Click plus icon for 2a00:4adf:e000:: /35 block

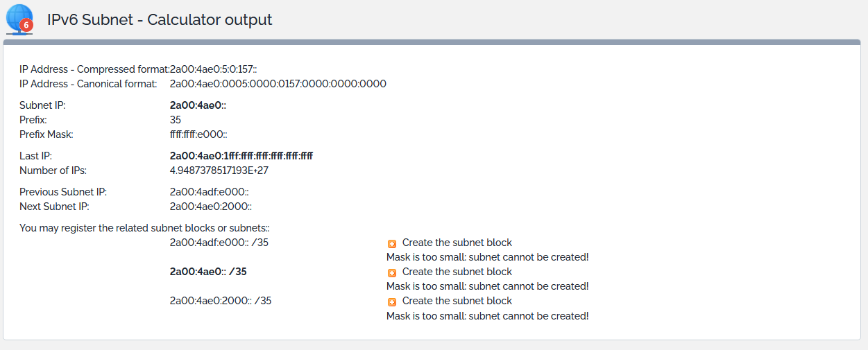[x=392, y=243]
